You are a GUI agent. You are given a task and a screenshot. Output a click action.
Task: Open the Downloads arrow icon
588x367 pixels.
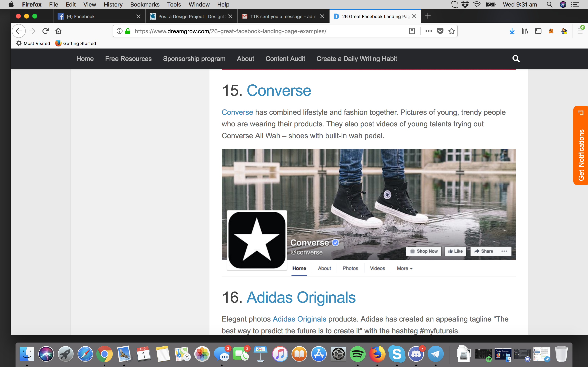tap(512, 31)
